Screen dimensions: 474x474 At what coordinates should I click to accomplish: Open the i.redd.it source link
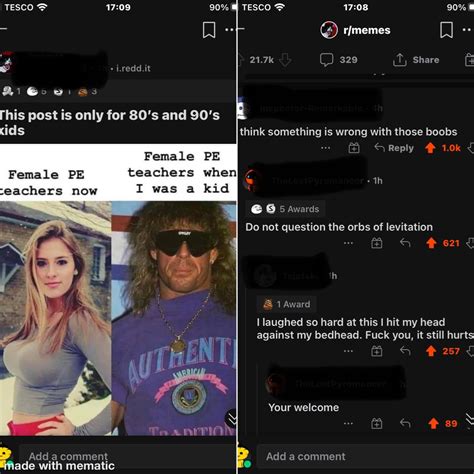[133, 68]
